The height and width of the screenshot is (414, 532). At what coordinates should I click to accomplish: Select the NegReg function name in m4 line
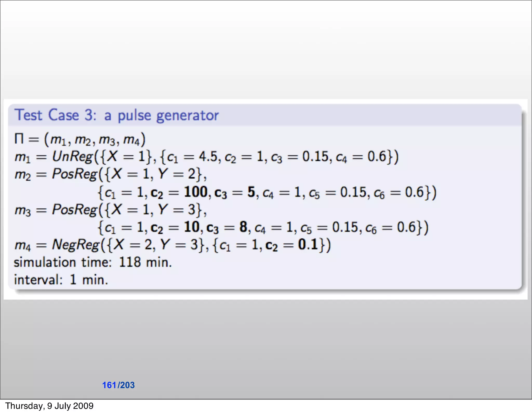(76, 245)
